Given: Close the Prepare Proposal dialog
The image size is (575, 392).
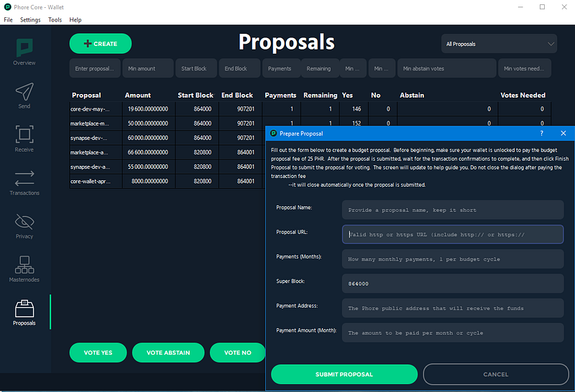Looking at the screenshot, I should click(563, 134).
